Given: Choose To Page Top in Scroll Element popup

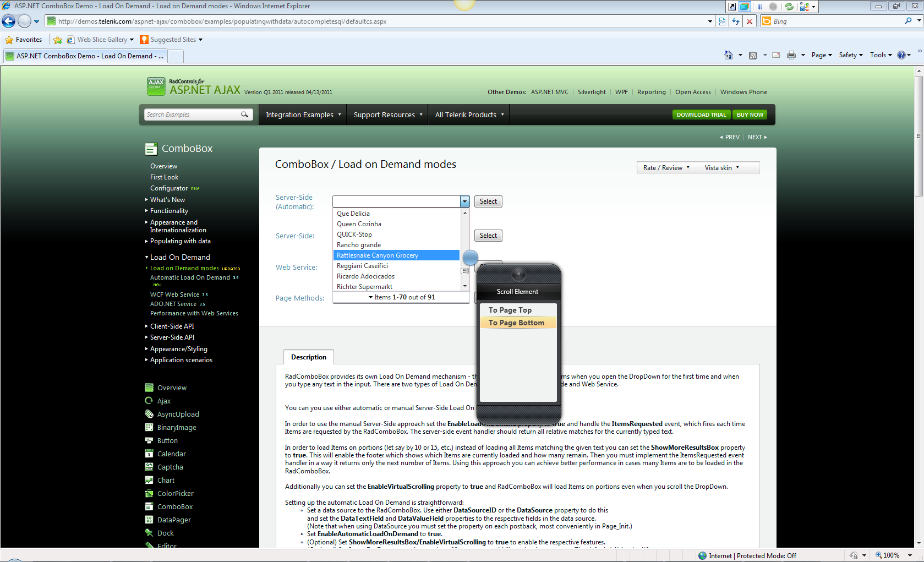Looking at the screenshot, I should pyautogui.click(x=518, y=310).
